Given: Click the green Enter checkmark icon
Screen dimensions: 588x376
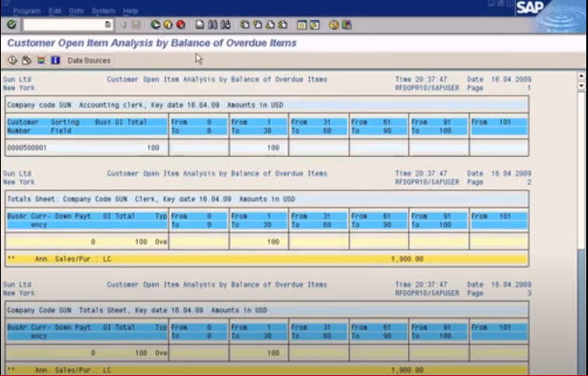Looking at the screenshot, I should [11, 25].
